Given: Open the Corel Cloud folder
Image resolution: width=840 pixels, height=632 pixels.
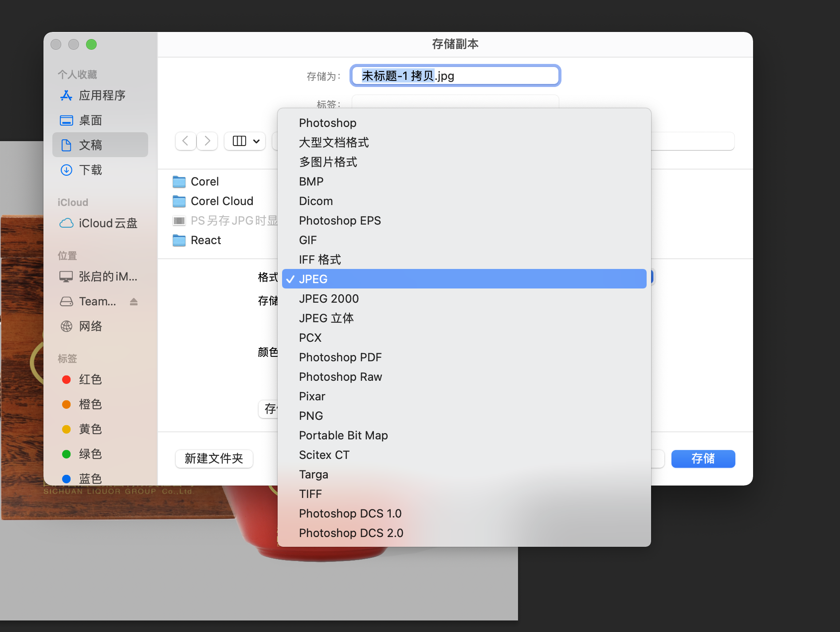Looking at the screenshot, I should 222,201.
